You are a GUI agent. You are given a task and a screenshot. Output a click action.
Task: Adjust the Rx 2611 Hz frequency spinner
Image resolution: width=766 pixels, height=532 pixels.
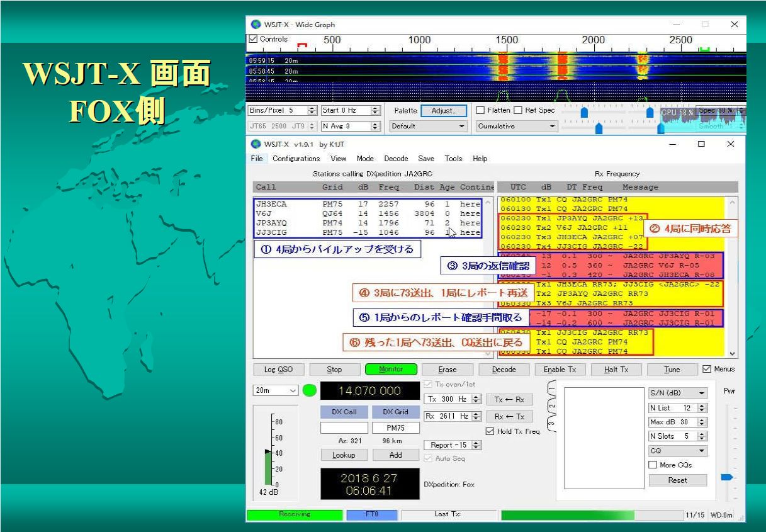pos(478,416)
